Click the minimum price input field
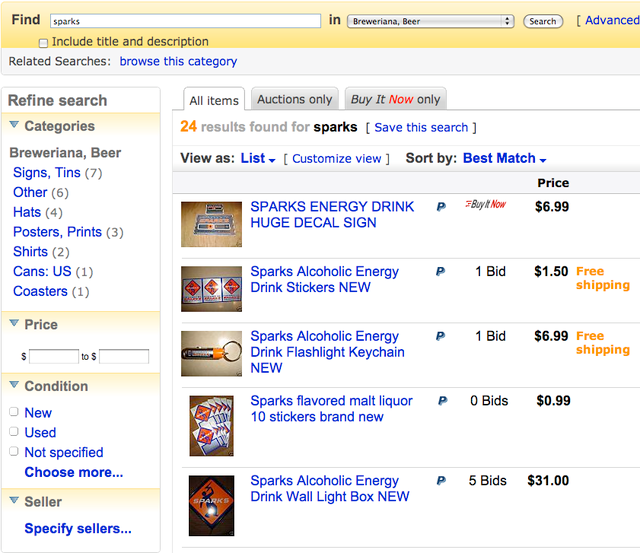The height and width of the screenshot is (553, 640). [54, 357]
